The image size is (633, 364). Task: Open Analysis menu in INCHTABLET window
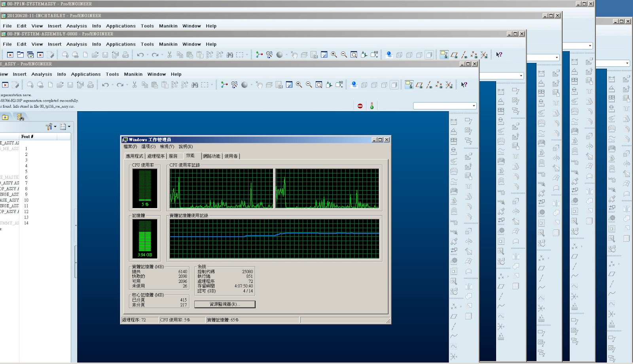point(77,26)
